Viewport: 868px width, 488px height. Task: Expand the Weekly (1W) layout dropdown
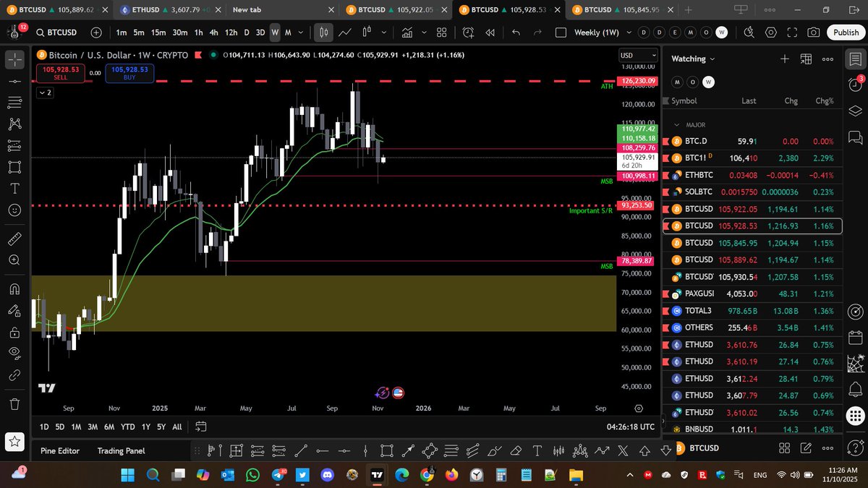point(629,33)
